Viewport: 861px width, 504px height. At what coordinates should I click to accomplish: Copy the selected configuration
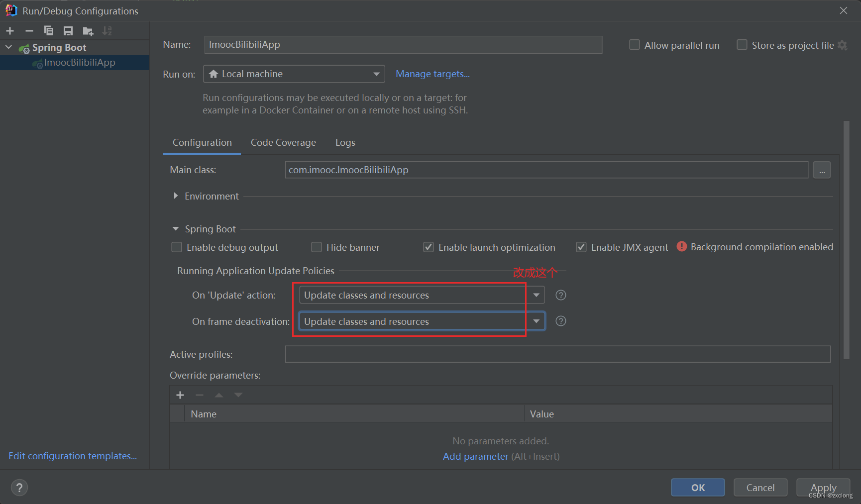click(48, 31)
